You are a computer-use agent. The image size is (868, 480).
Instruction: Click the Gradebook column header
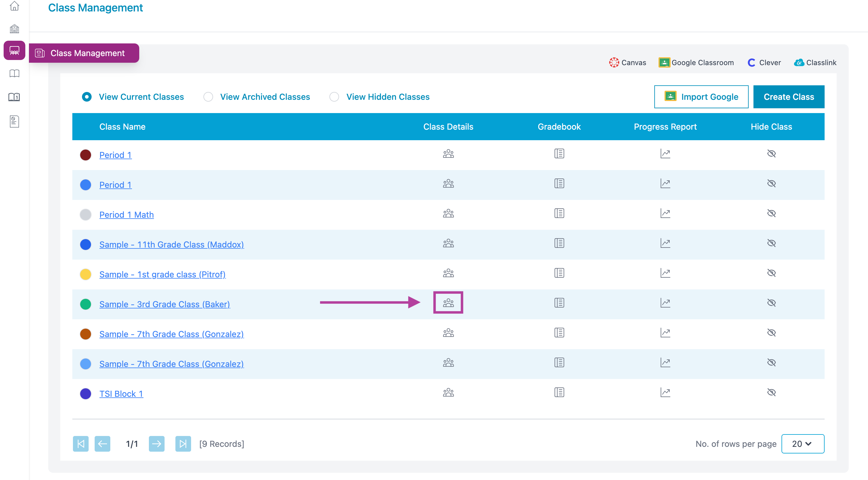[x=559, y=127]
